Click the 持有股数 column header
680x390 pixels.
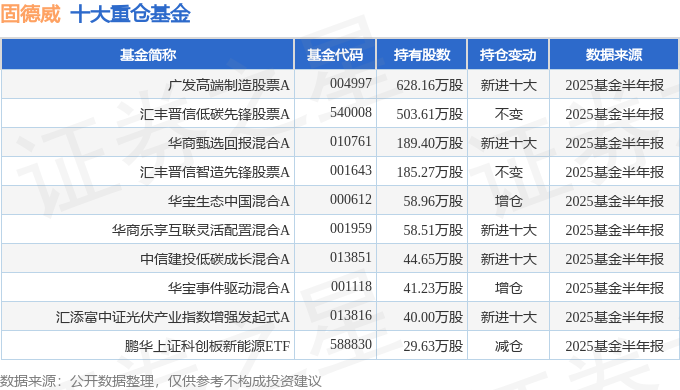[422, 55]
